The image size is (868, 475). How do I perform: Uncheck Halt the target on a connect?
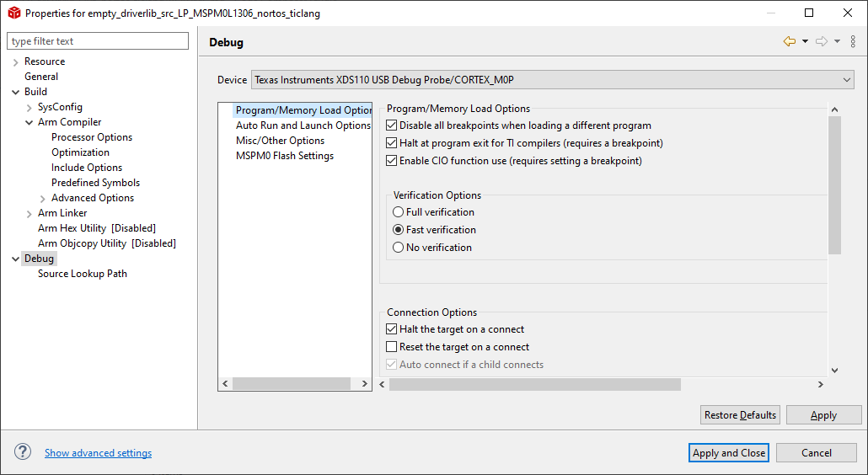click(x=391, y=329)
